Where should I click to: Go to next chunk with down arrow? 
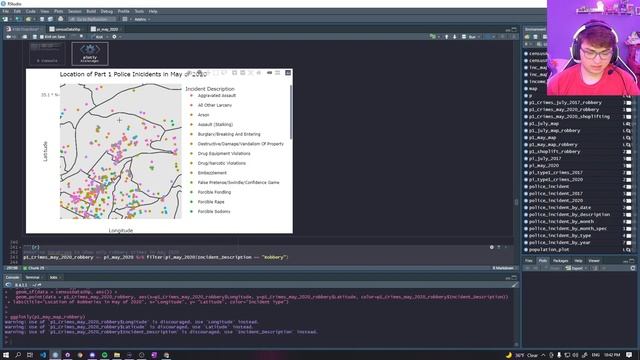pyautogui.click(x=455, y=37)
